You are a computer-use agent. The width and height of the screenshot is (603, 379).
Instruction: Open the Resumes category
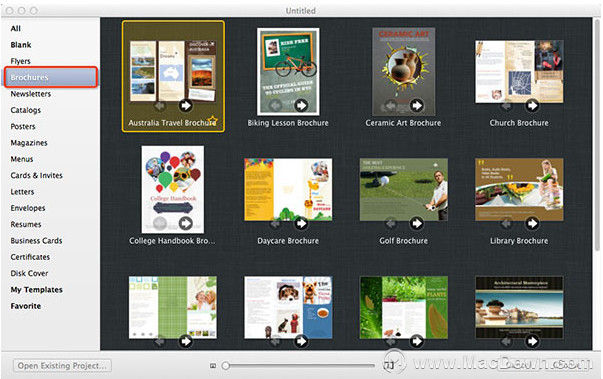coord(26,224)
